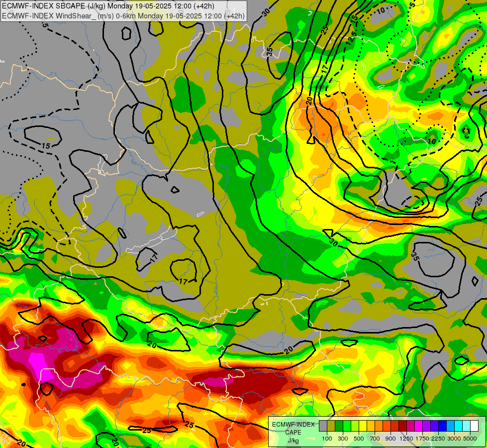The image size is (487, 448).
Task: Click the dark red legend swatch
Action: pos(402,426)
